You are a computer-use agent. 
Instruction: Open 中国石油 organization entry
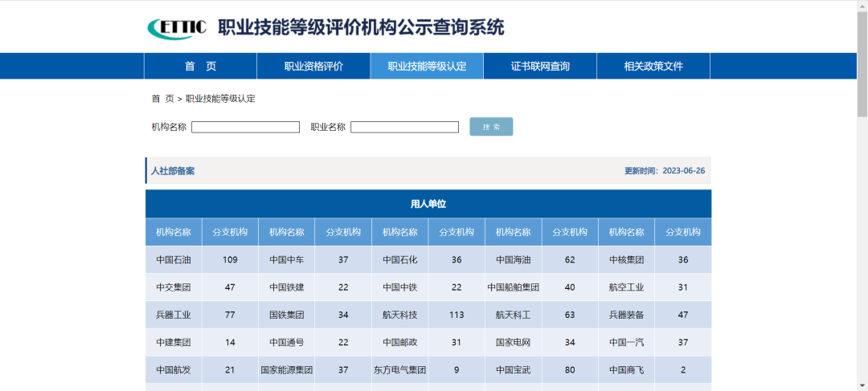174,259
